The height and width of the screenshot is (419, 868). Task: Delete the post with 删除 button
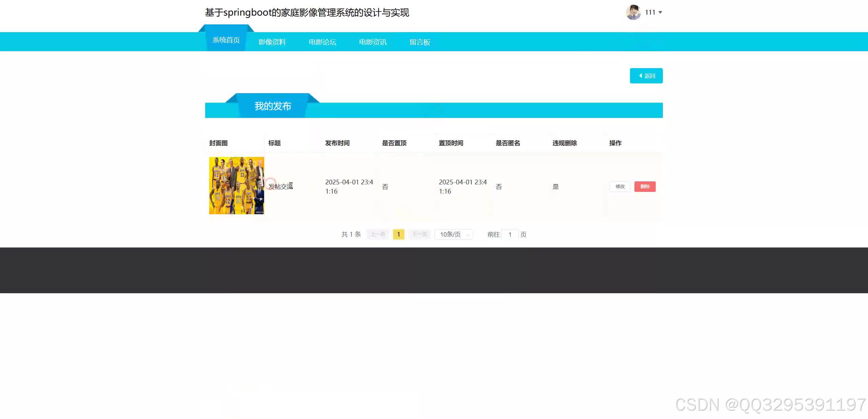(645, 186)
